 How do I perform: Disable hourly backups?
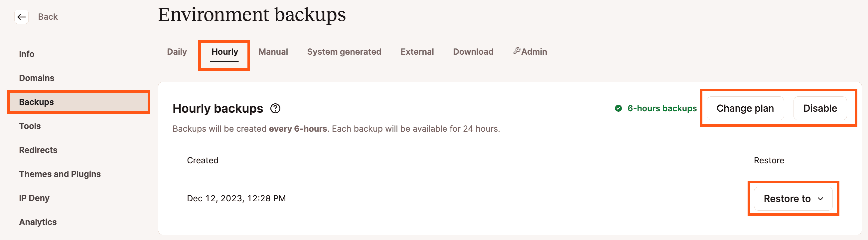click(820, 108)
